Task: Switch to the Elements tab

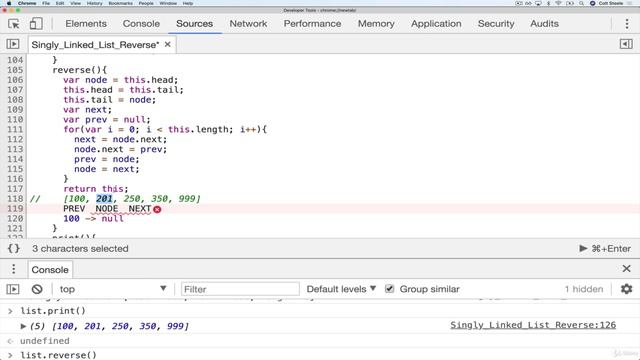Action: point(86,24)
